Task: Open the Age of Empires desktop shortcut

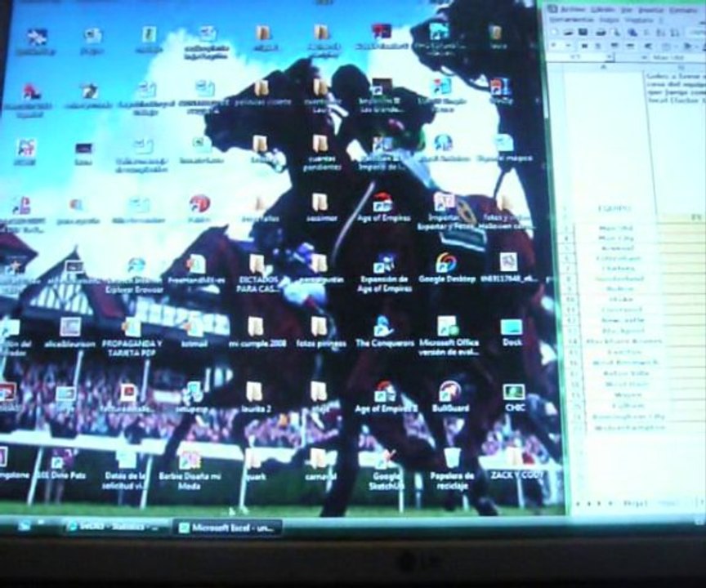Action: coord(383,207)
